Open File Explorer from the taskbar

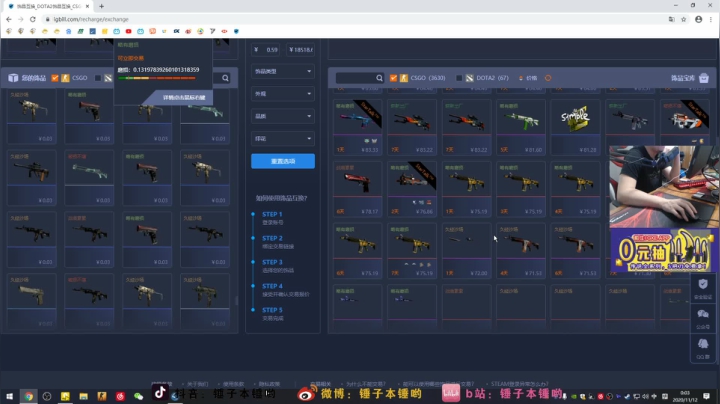pyautogui.click(x=83, y=396)
